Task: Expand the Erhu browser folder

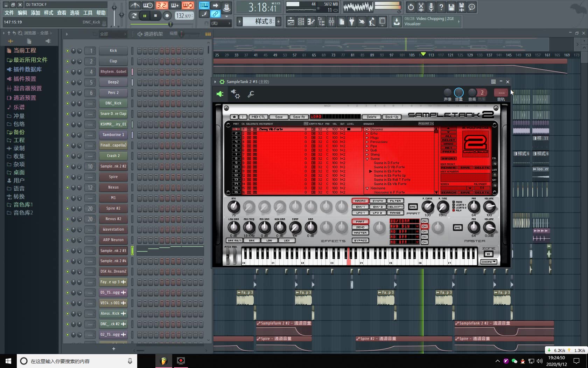Action: point(367,134)
